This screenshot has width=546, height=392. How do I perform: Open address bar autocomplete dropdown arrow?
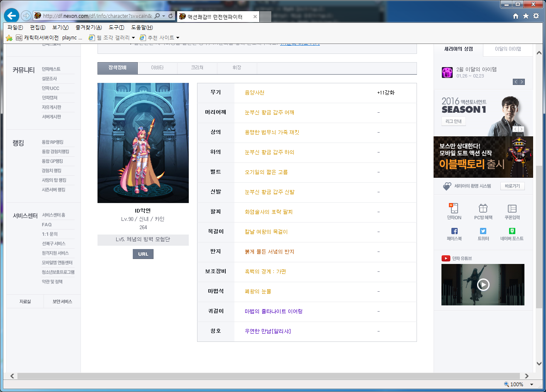[x=164, y=16]
